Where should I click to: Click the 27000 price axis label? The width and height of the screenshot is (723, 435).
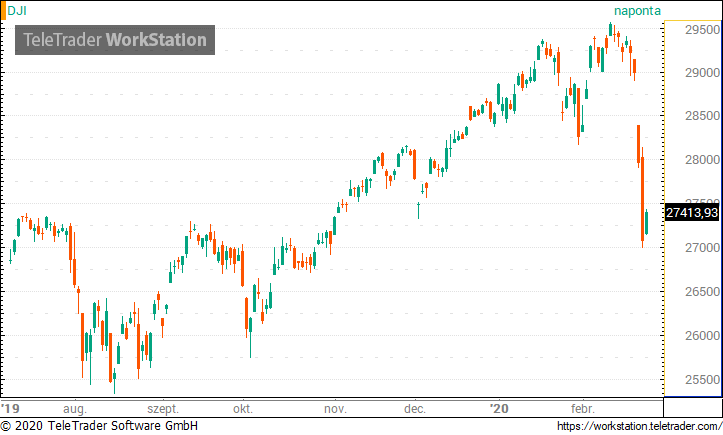pos(702,248)
